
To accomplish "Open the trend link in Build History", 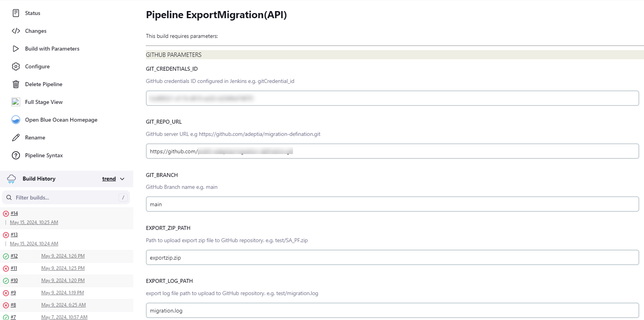I will click(x=109, y=179).
